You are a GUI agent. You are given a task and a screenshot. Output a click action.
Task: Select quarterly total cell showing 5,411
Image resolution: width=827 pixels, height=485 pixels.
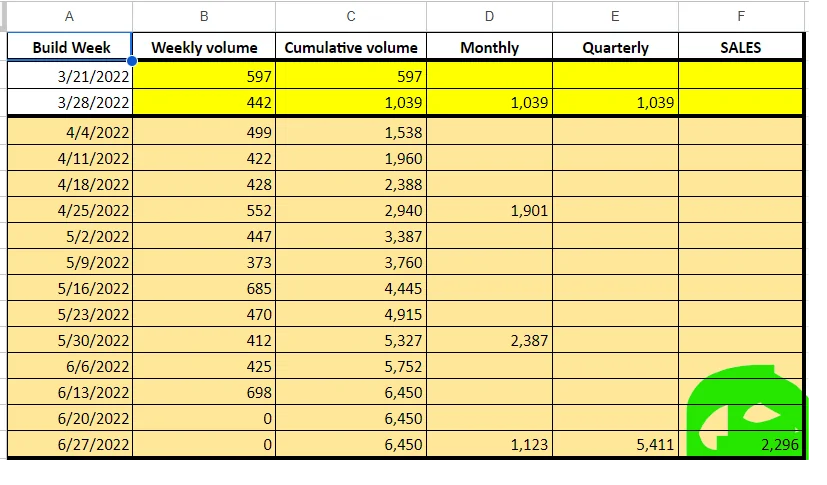tap(615, 444)
